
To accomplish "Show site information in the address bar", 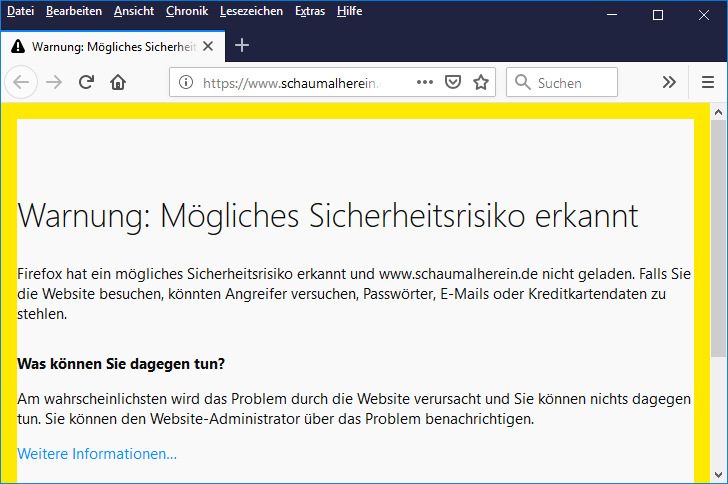I will tap(186, 83).
